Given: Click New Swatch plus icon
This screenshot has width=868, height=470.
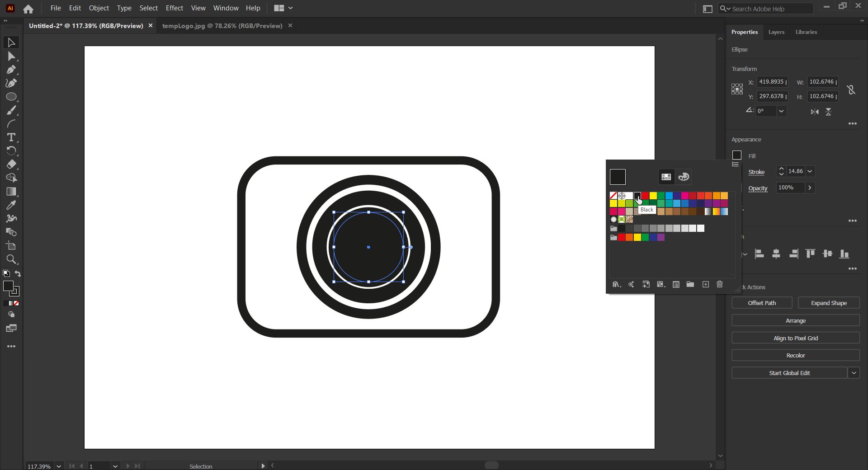Looking at the screenshot, I should pos(705,284).
